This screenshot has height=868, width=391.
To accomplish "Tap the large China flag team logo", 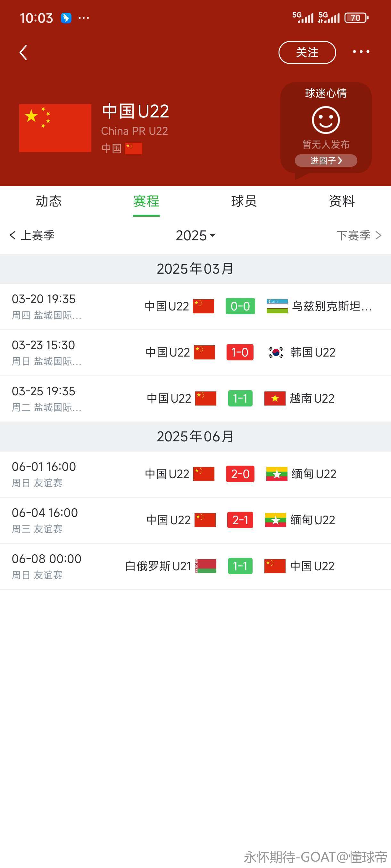I will coord(55,128).
